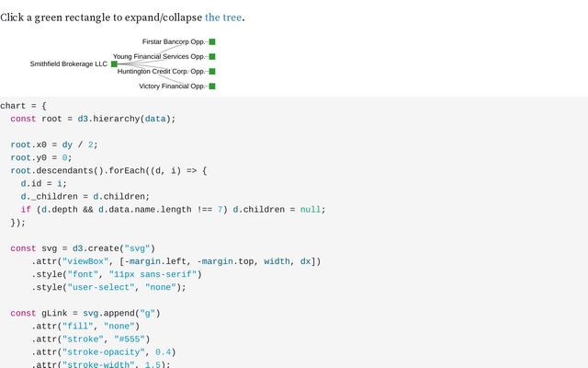Image resolution: width=588 pixels, height=368 pixels.
Task: Click the Smithfield Brokerage LLC text label
Action: pyautogui.click(x=68, y=64)
